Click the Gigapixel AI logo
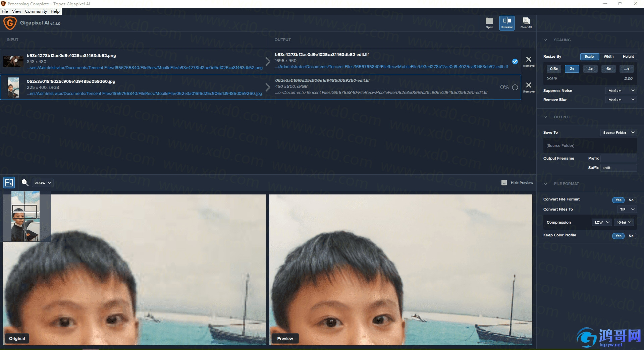This screenshot has width=644, height=350. [10, 23]
